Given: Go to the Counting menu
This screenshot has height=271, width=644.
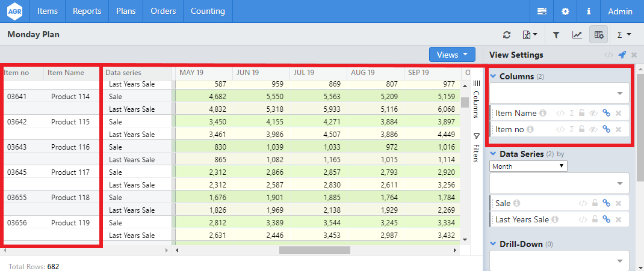Looking at the screenshot, I should [208, 11].
